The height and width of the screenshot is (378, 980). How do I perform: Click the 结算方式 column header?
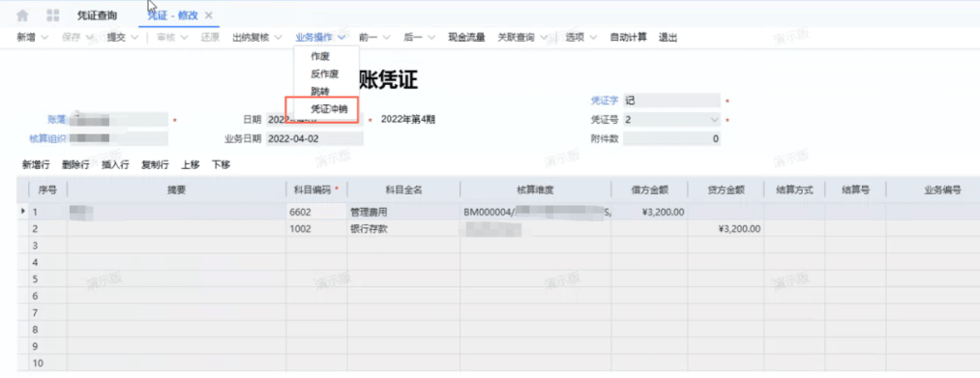(x=793, y=189)
